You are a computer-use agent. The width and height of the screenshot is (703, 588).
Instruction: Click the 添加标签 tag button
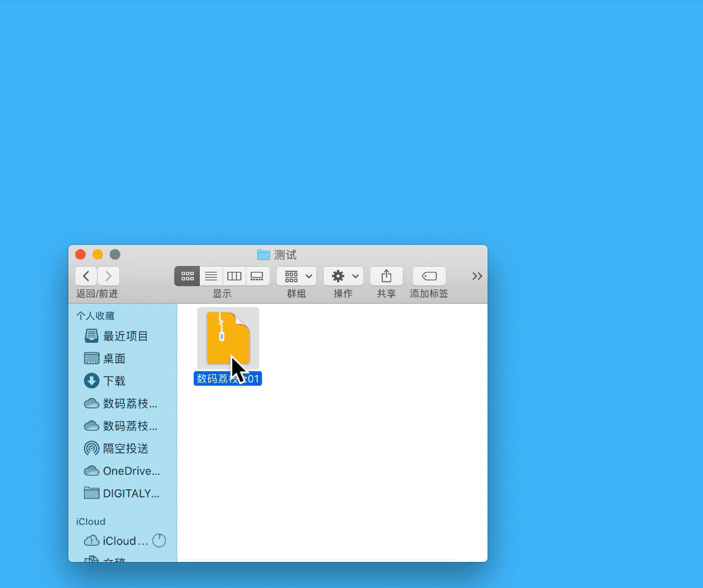[429, 276]
